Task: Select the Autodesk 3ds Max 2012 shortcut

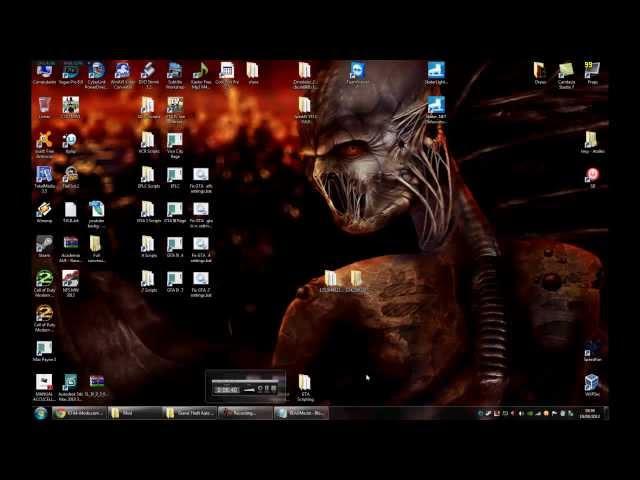Action: (71, 387)
